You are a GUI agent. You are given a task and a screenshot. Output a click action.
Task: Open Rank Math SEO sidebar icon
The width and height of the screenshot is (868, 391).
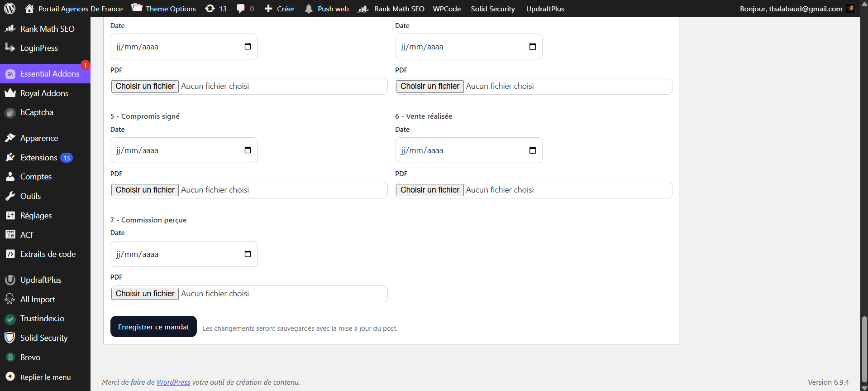10,29
